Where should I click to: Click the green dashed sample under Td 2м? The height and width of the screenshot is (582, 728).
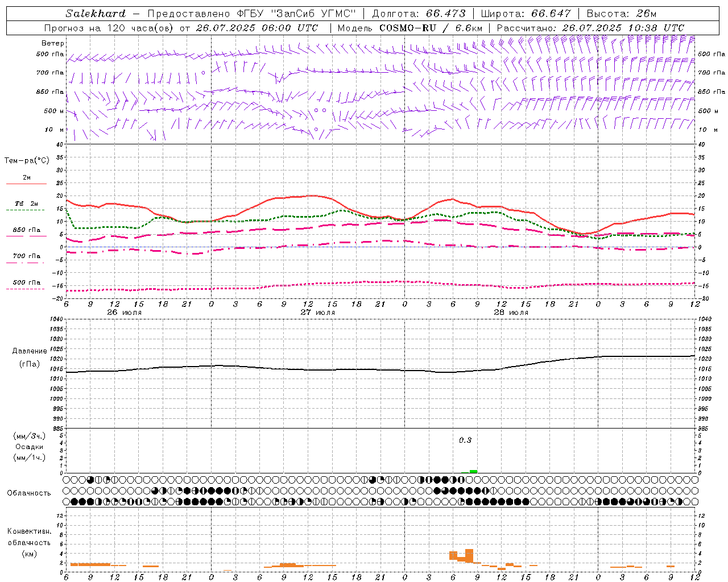click(x=25, y=210)
